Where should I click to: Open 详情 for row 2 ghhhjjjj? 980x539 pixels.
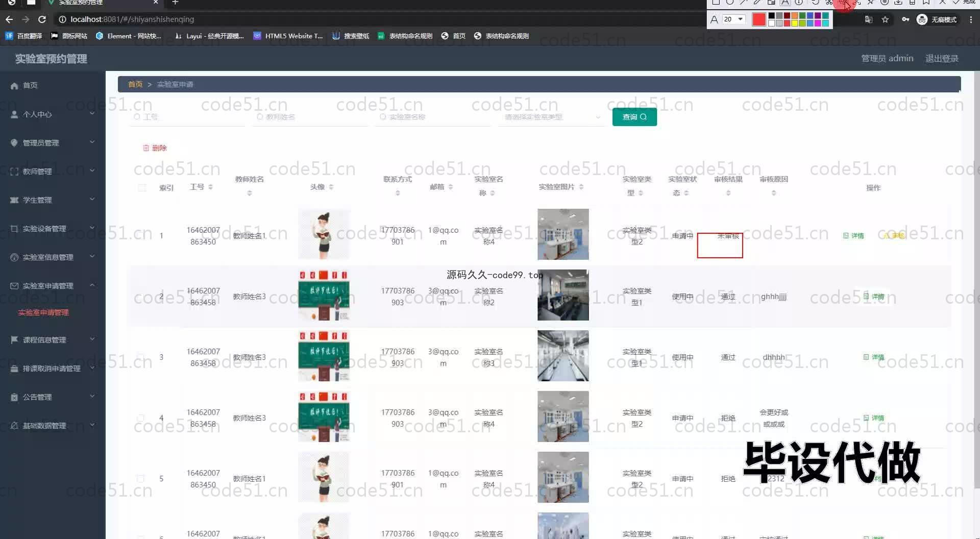tap(874, 297)
